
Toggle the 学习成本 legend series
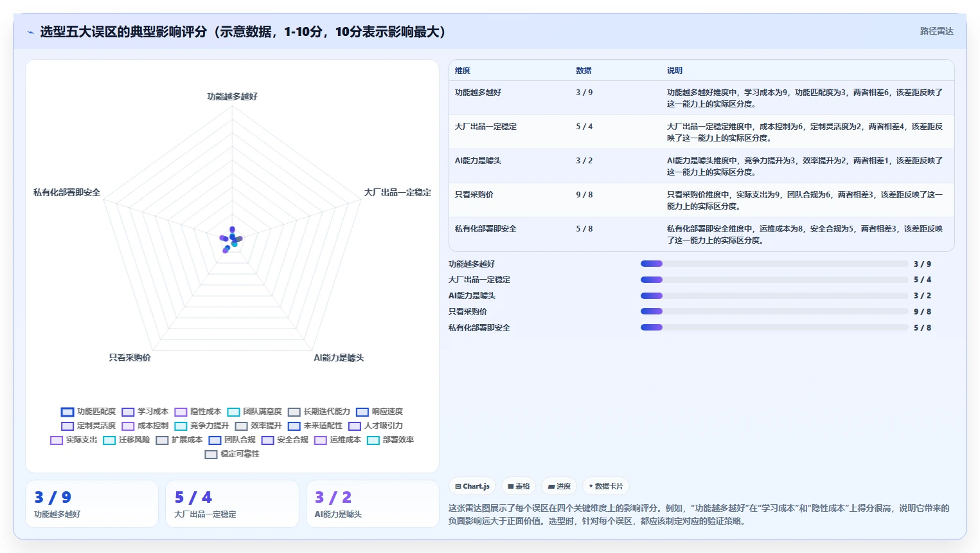[145, 412]
